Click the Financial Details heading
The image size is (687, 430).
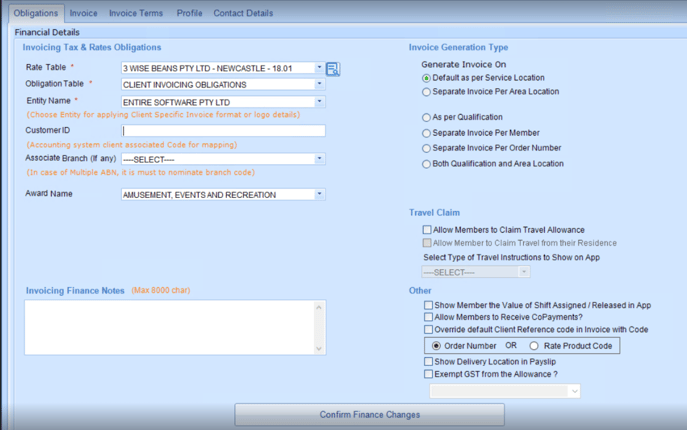pos(47,32)
